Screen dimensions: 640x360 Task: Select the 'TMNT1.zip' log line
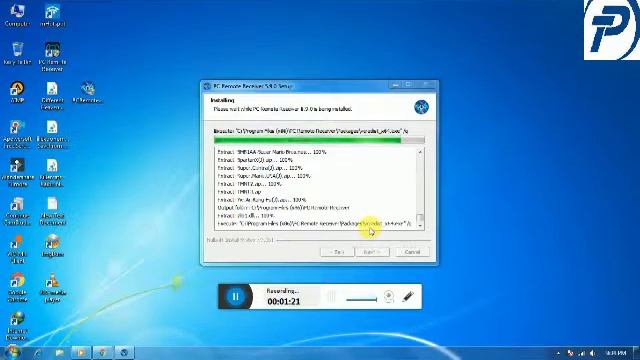(239, 192)
